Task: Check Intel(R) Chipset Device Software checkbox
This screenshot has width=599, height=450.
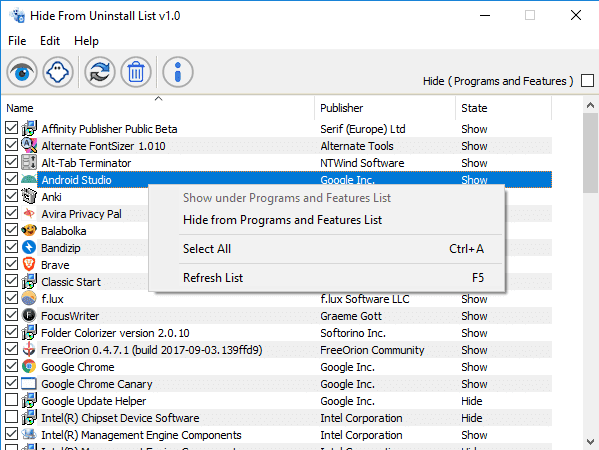Action: (x=11, y=416)
